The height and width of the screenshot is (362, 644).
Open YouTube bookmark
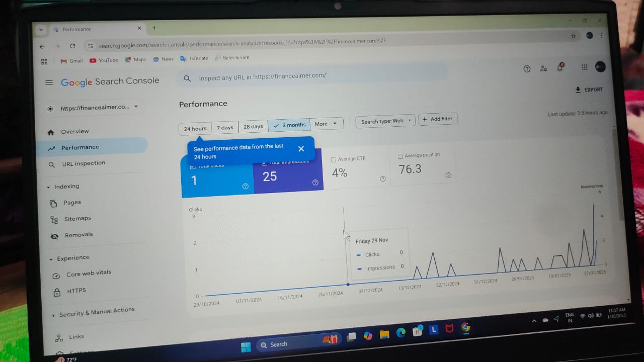(x=104, y=60)
